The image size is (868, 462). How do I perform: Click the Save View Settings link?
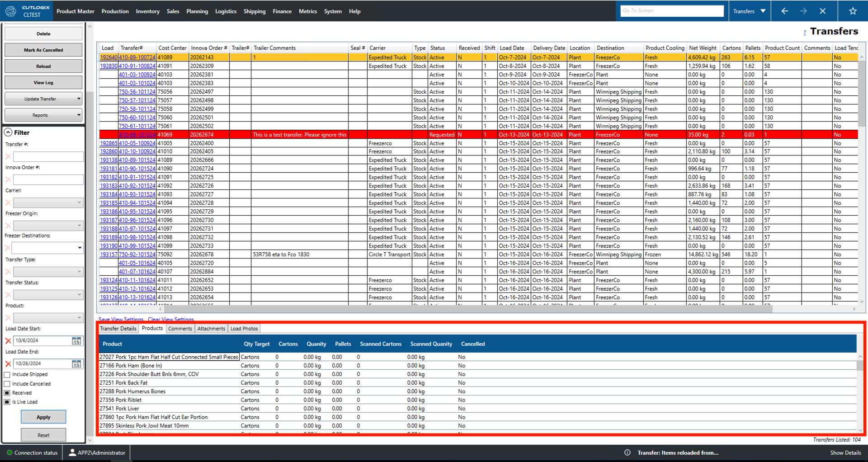click(120, 320)
